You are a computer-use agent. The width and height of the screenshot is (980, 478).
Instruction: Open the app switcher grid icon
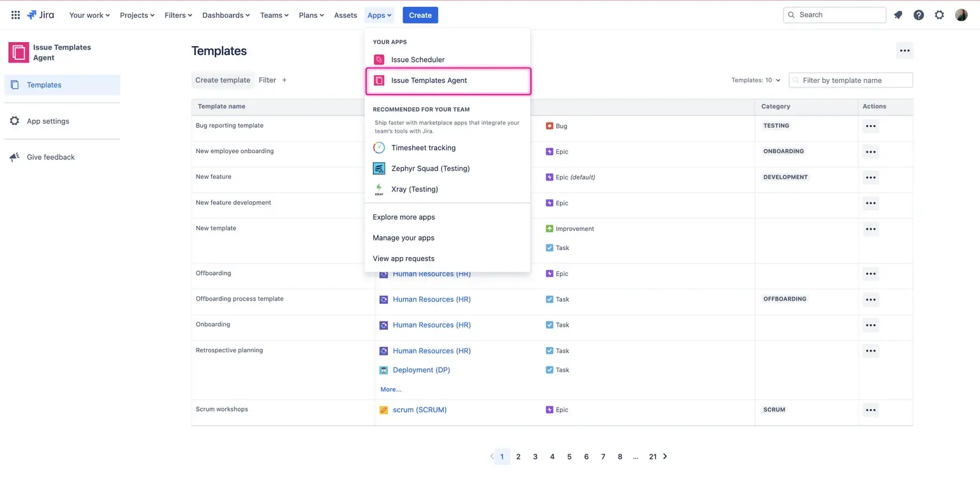15,15
